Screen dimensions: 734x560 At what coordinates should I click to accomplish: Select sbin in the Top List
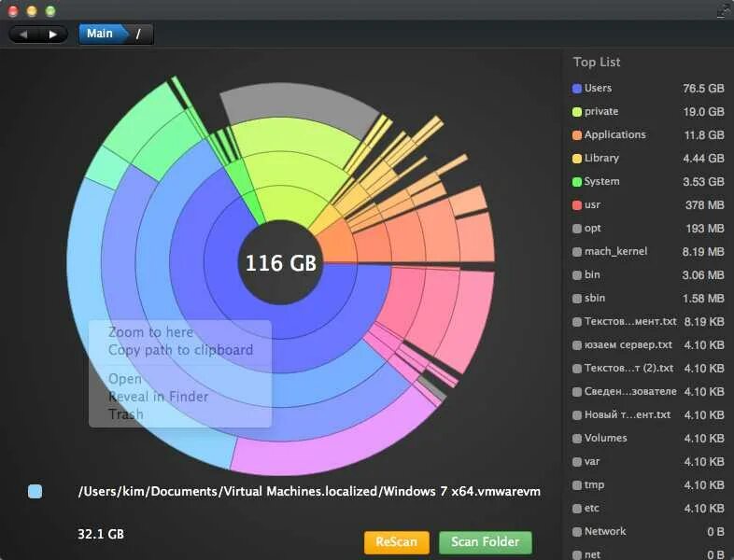pos(648,298)
